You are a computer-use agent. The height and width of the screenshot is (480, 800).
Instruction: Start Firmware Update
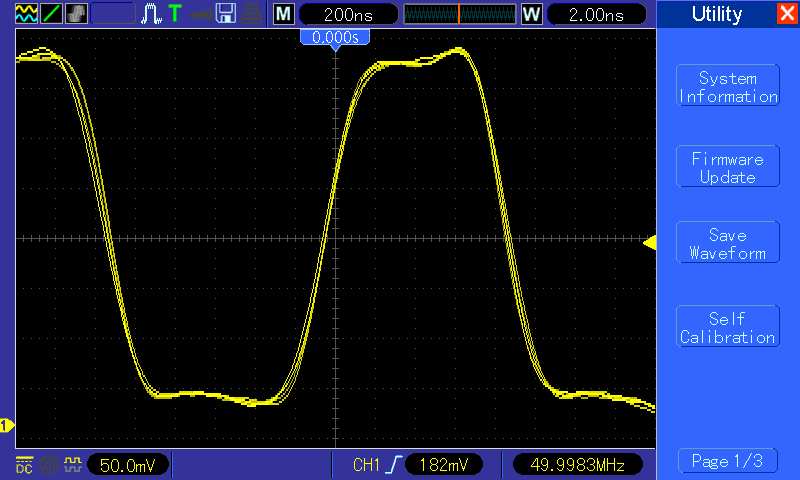coord(728,166)
